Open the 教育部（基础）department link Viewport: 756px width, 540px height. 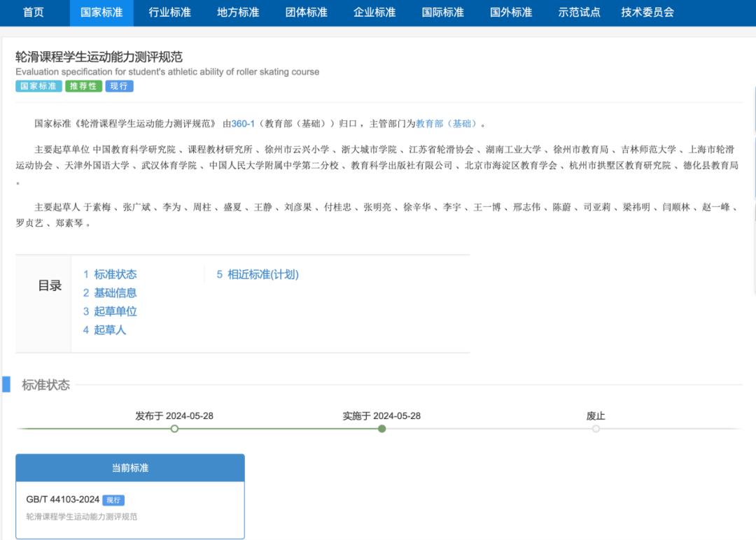(447, 124)
